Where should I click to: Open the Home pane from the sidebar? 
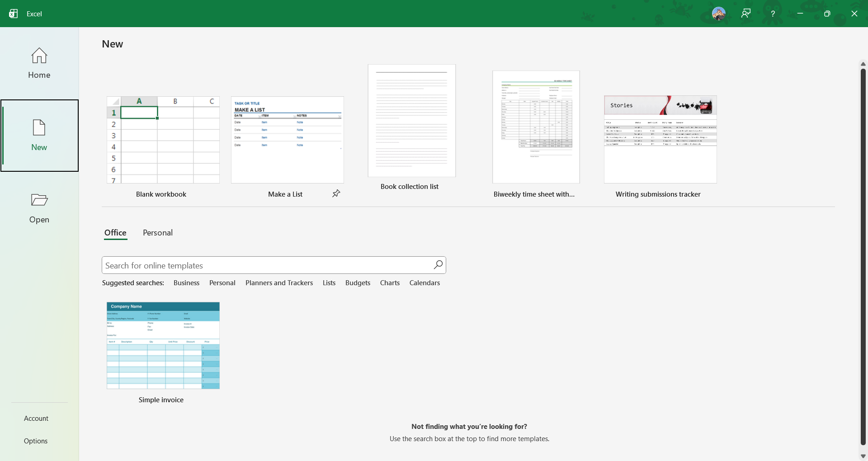point(39,63)
